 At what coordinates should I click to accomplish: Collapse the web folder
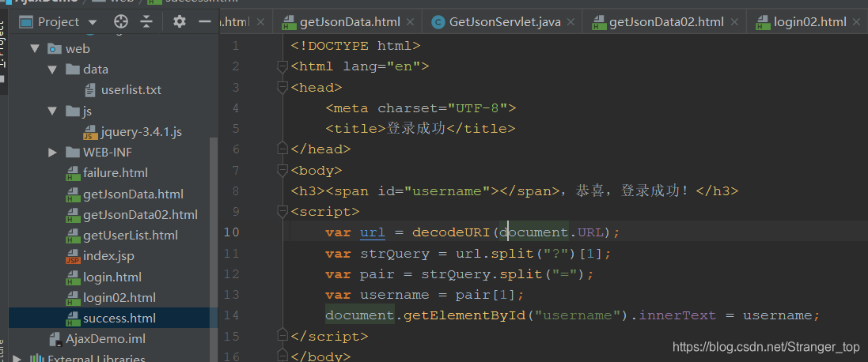coord(36,49)
